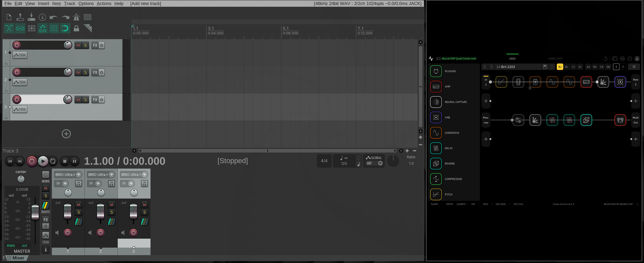Mute track 1 in track panel
Screen dimensions: 644x263
click(x=78, y=45)
